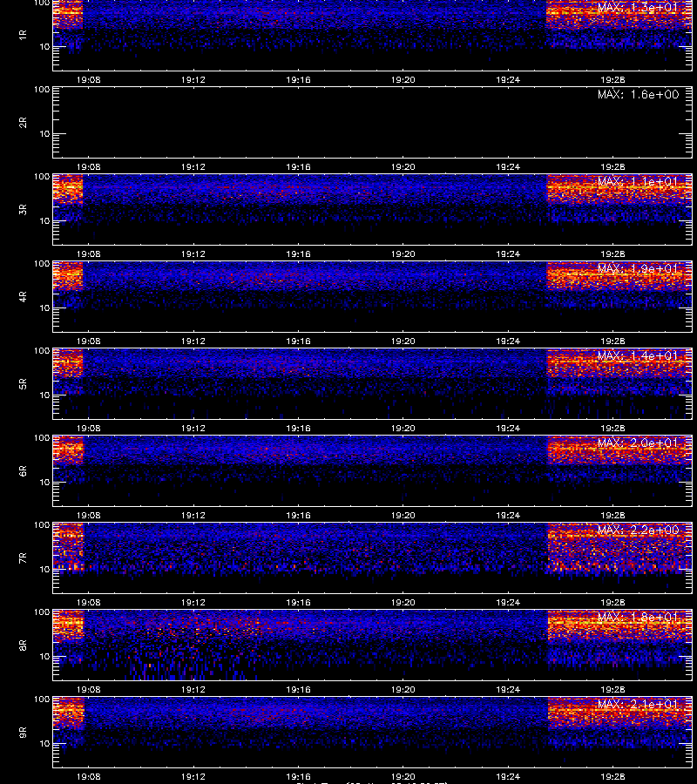Click the 8R spectrogram plot area

(373, 645)
